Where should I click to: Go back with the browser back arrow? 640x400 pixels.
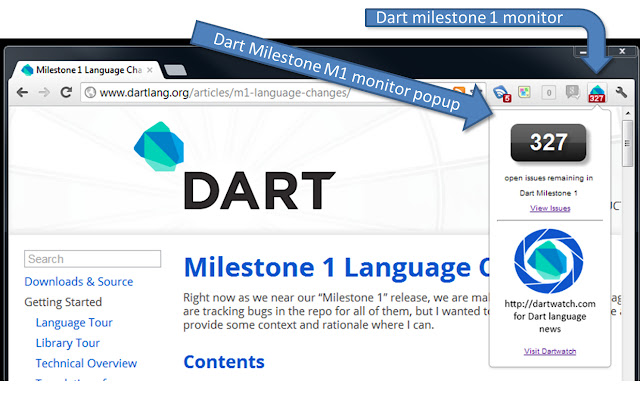coord(22,93)
